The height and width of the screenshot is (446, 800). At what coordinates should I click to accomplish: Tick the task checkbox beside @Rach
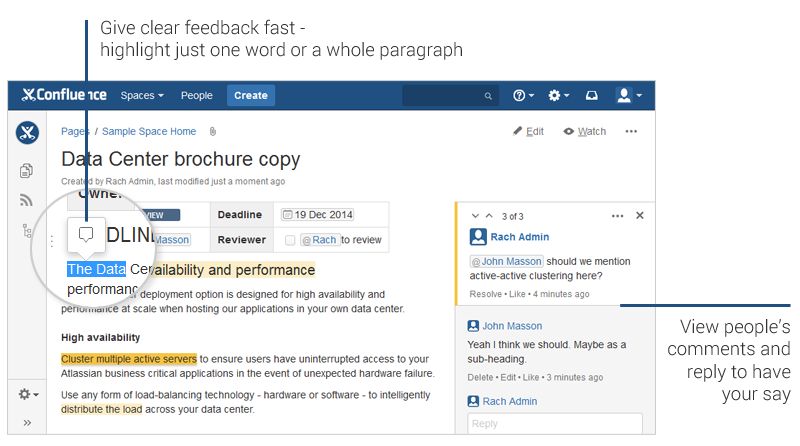(290, 240)
